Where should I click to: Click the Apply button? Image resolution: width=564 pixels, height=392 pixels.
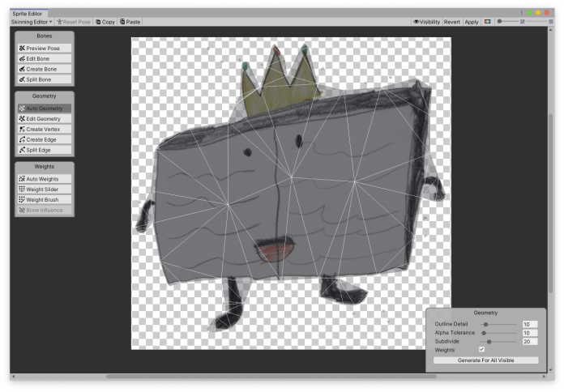click(472, 22)
